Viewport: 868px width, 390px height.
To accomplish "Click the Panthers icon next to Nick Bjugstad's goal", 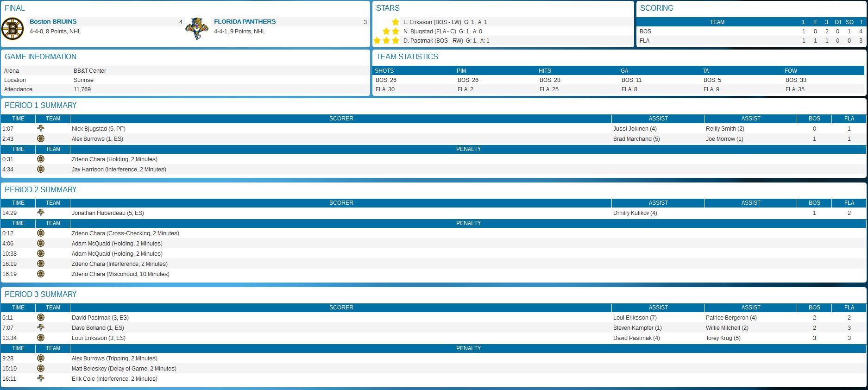I will (x=41, y=128).
